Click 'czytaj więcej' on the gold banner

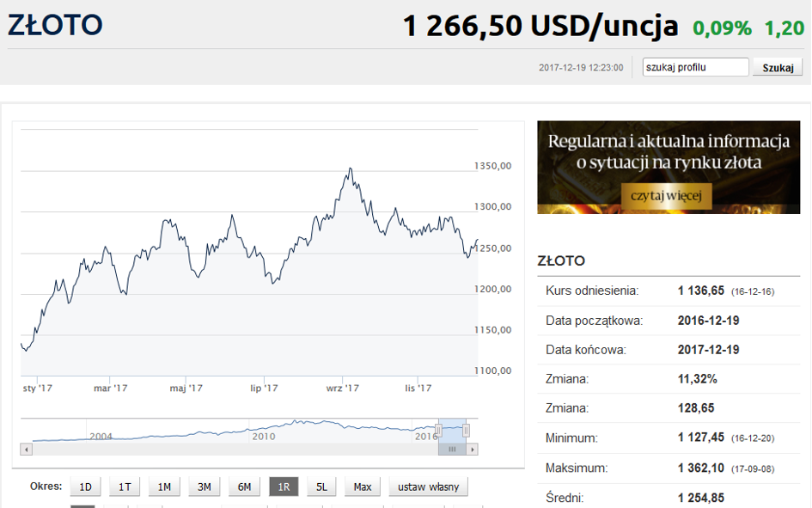(x=666, y=196)
